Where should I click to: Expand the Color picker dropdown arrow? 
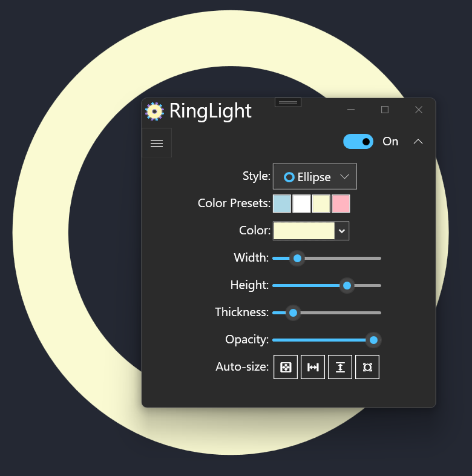(x=342, y=231)
